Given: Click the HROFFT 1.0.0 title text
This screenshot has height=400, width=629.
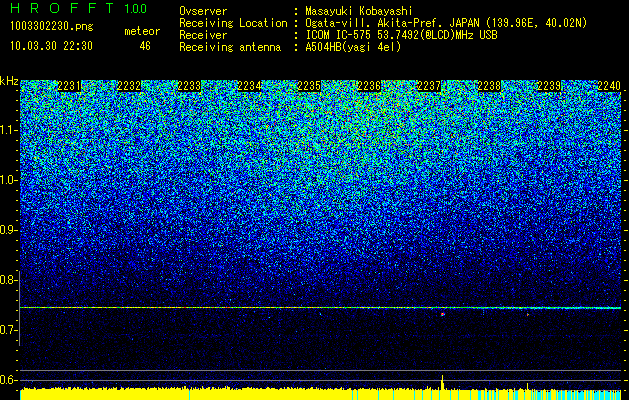Looking at the screenshot, I should [79, 8].
